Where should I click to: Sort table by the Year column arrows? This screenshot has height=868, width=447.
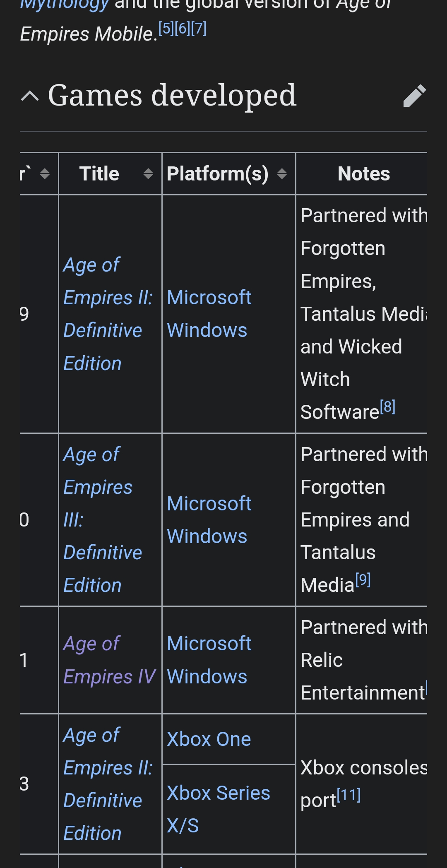click(x=45, y=174)
